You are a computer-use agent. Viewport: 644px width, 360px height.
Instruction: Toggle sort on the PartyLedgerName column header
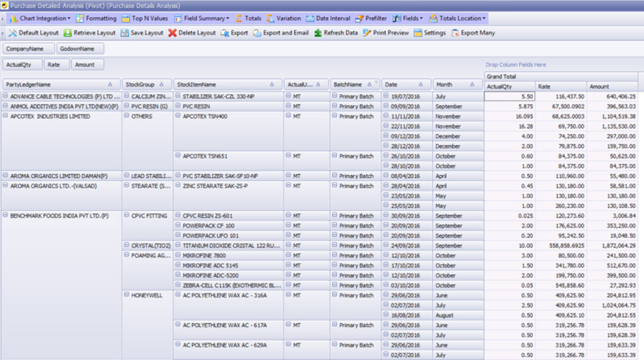point(58,85)
